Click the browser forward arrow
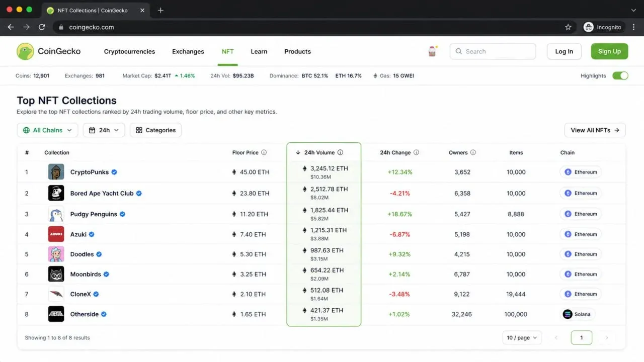Image resolution: width=644 pixels, height=362 pixels. pos(26,27)
